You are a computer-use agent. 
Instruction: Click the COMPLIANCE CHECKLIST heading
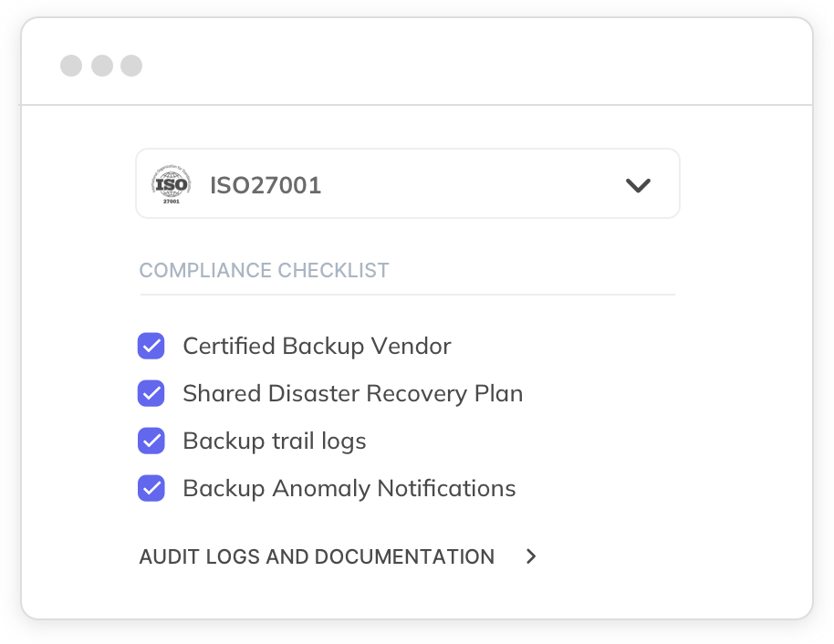coord(264,271)
